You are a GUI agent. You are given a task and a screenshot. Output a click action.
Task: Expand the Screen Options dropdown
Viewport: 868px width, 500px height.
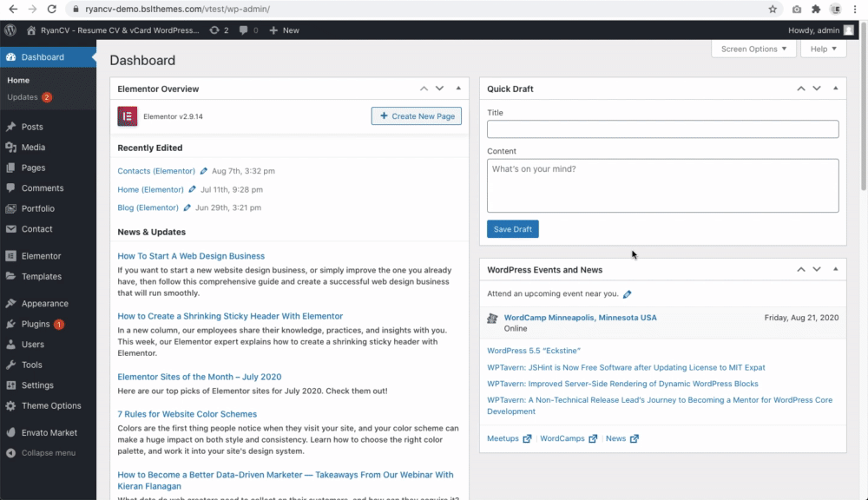(753, 49)
